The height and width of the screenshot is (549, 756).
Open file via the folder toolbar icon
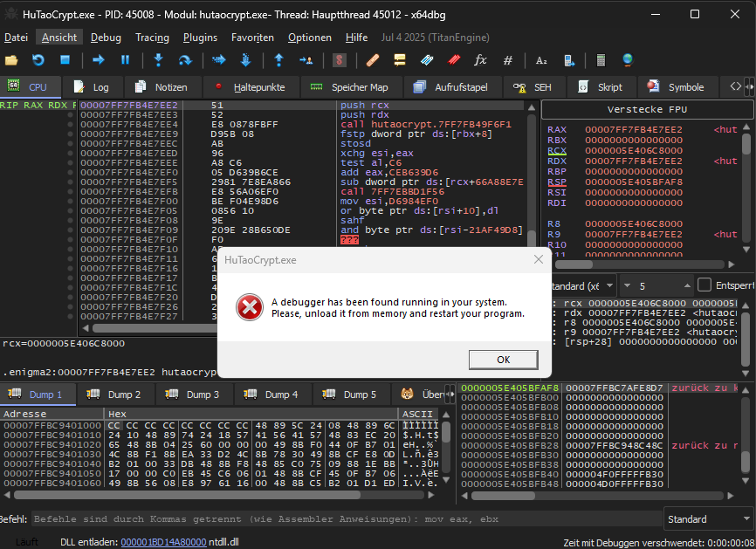pos(11,60)
